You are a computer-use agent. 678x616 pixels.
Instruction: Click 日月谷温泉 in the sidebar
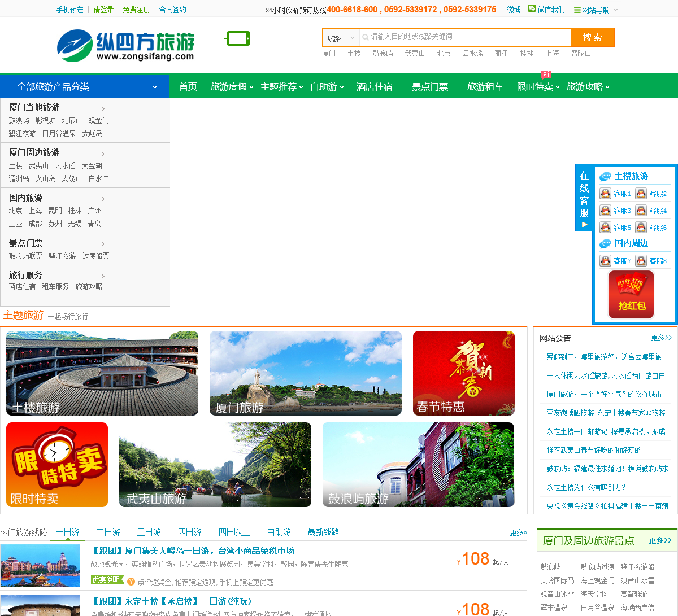click(59, 133)
